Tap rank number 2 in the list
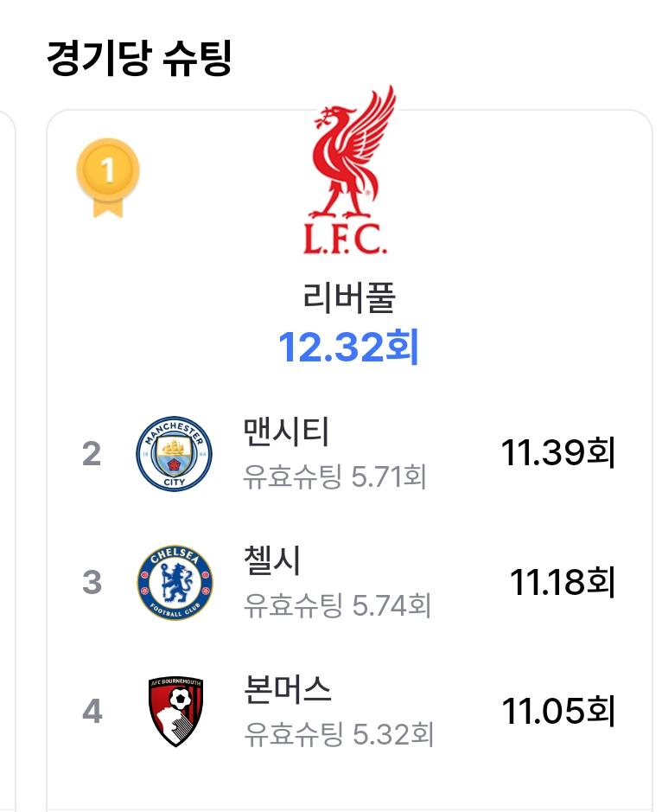This screenshot has width=662, height=812. pyautogui.click(x=92, y=454)
